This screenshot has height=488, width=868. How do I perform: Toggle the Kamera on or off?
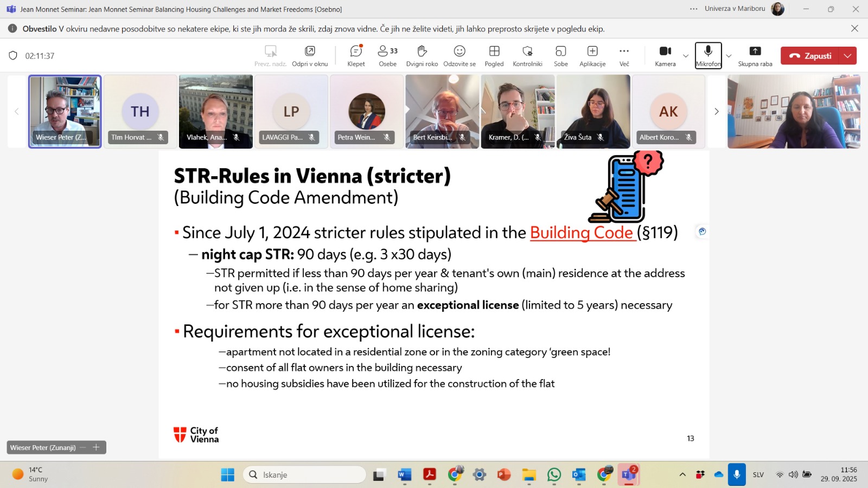(x=665, y=55)
